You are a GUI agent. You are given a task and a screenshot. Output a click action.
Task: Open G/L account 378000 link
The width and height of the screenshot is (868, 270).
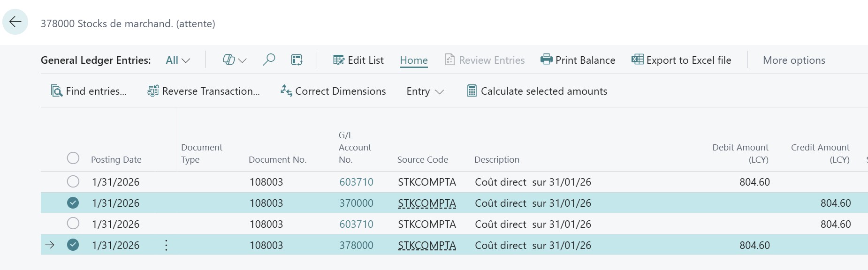pos(356,245)
